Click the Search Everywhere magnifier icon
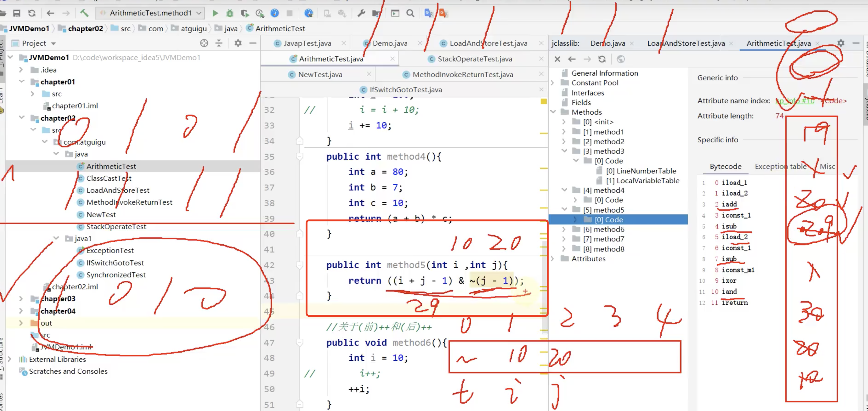Viewport: 868px width, 411px height. (410, 13)
